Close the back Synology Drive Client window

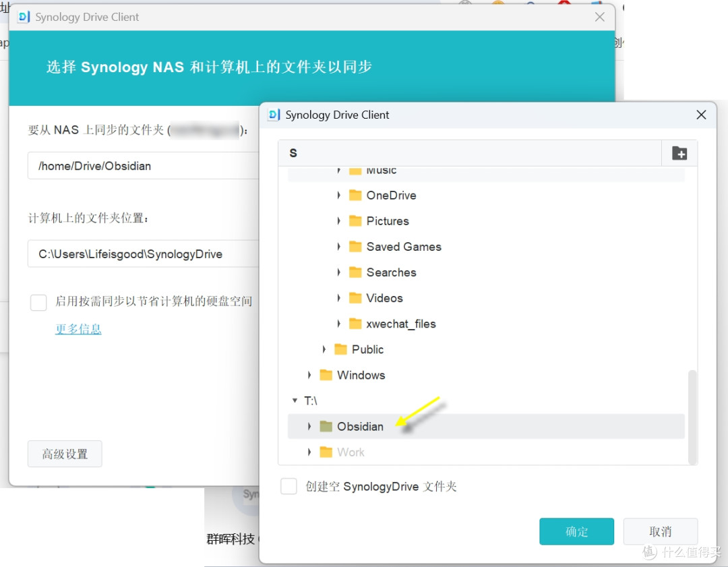[x=600, y=17]
